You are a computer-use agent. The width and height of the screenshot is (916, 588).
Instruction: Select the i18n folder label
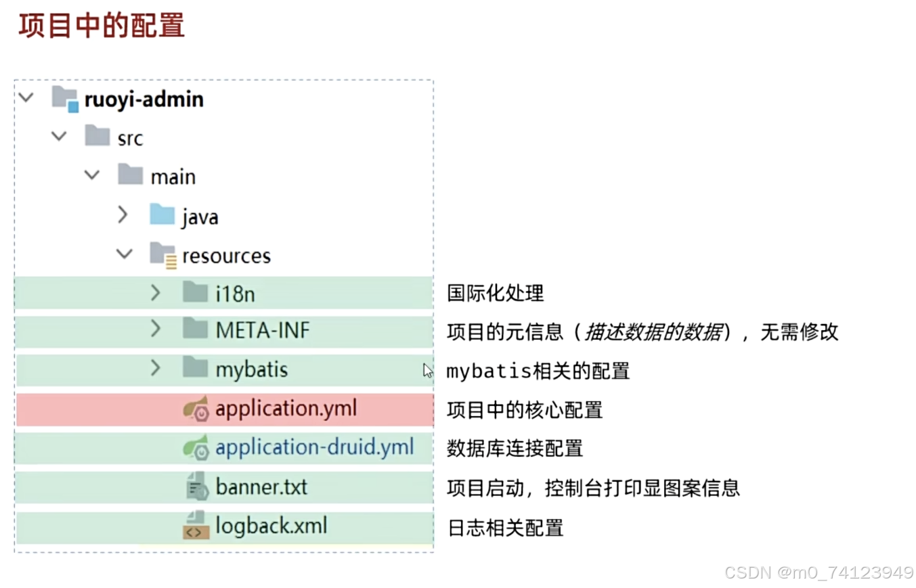235,294
